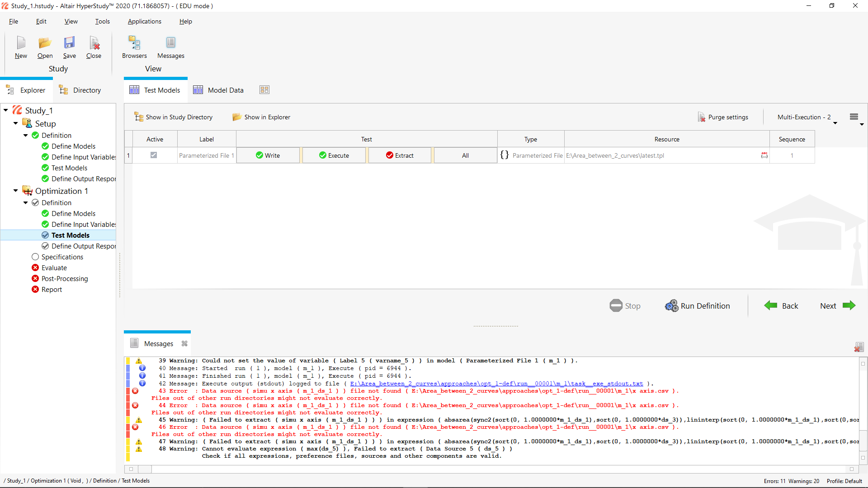Open the Multi-Execution dropdown
The width and height of the screenshot is (868, 488).
(807, 118)
